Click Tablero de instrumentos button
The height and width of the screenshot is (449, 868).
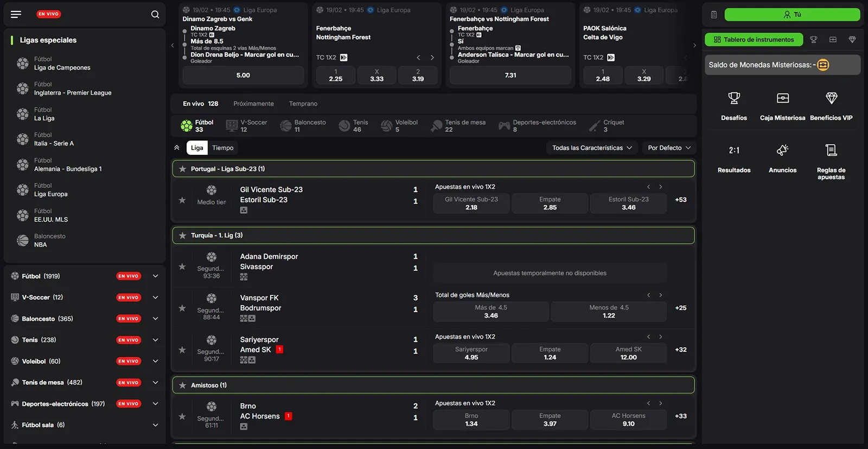754,40
